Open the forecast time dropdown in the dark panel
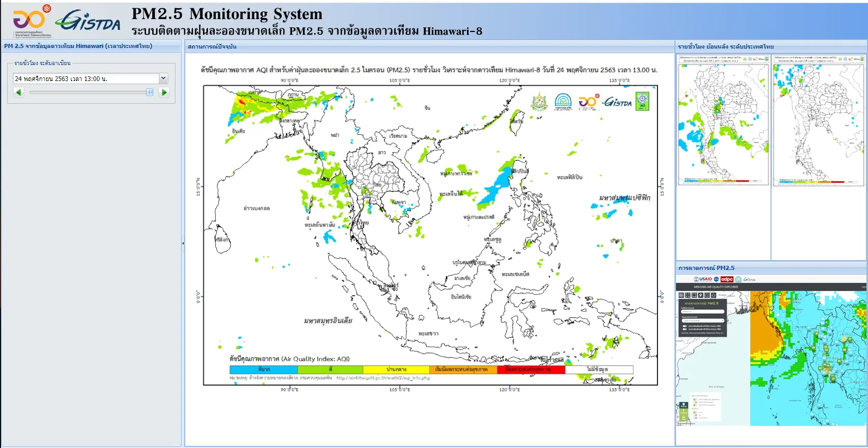Viewport: 868px width, 448px height. click(x=703, y=321)
